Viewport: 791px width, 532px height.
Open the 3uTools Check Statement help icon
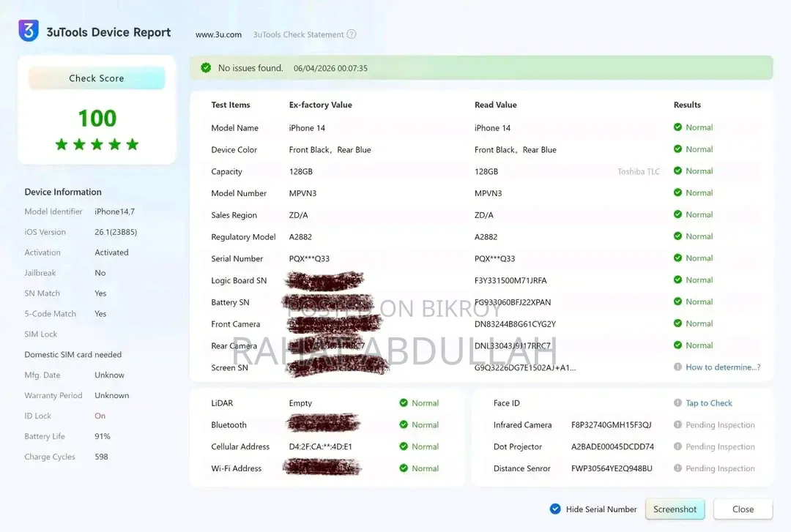coord(352,34)
